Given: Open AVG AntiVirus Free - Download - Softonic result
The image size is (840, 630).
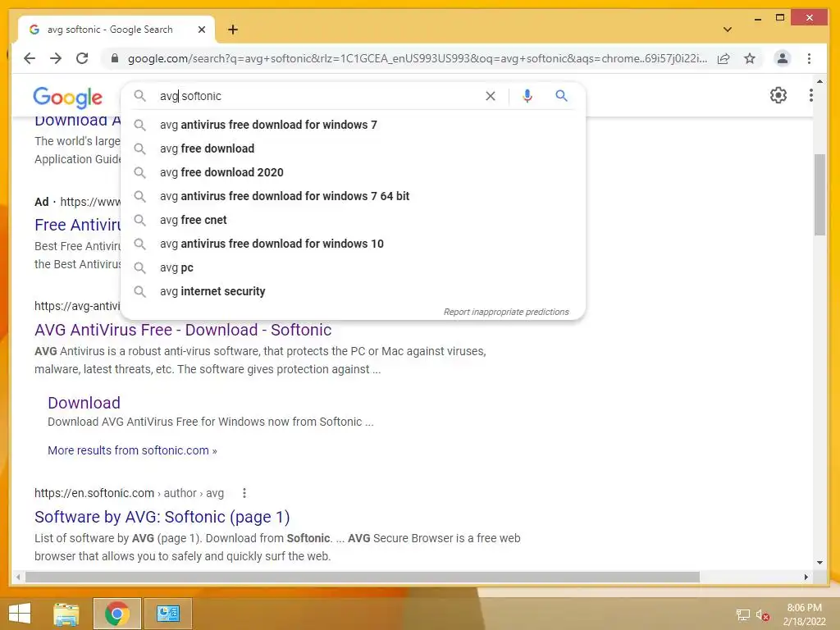Looking at the screenshot, I should [x=183, y=330].
